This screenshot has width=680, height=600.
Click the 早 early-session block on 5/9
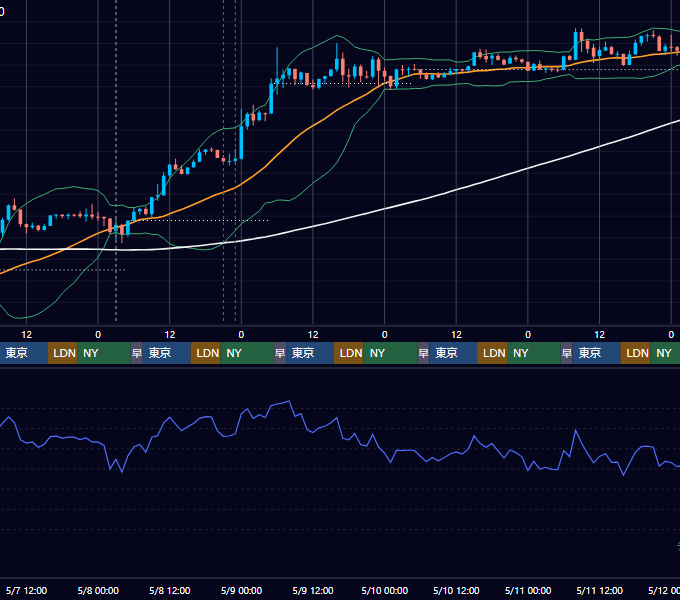(280, 353)
